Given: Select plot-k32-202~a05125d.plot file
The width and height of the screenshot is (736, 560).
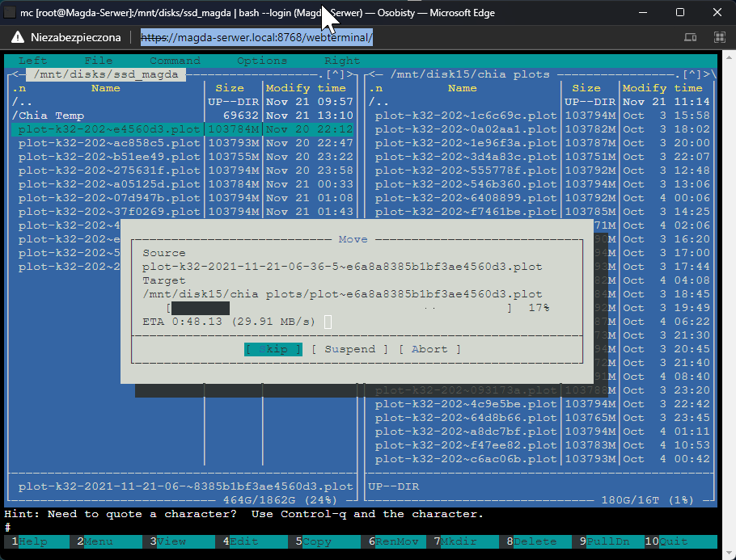Looking at the screenshot, I should tap(182, 184).
